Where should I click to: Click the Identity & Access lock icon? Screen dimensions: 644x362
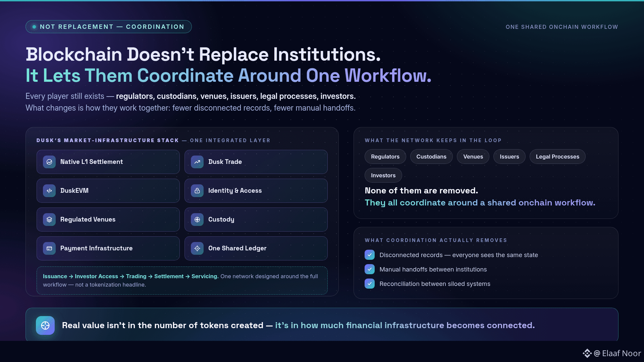[197, 191]
